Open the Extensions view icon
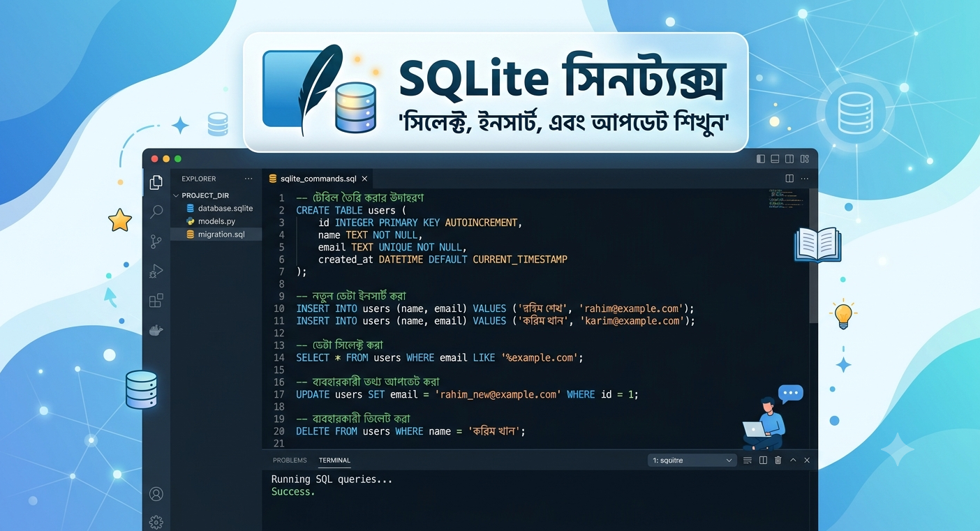Image resolution: width=980 pixels, height=531 pixels. pos(156,301)
